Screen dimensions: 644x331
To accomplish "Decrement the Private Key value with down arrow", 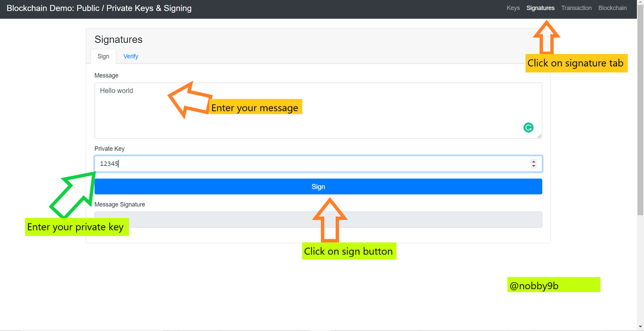I will point(534,166).
